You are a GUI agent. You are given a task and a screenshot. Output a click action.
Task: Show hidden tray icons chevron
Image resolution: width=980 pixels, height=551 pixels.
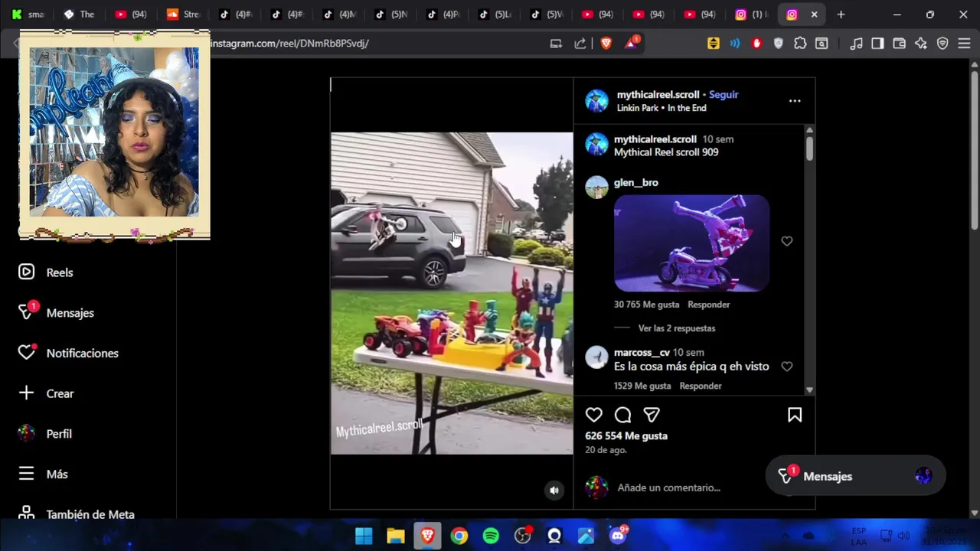[786, 536]
